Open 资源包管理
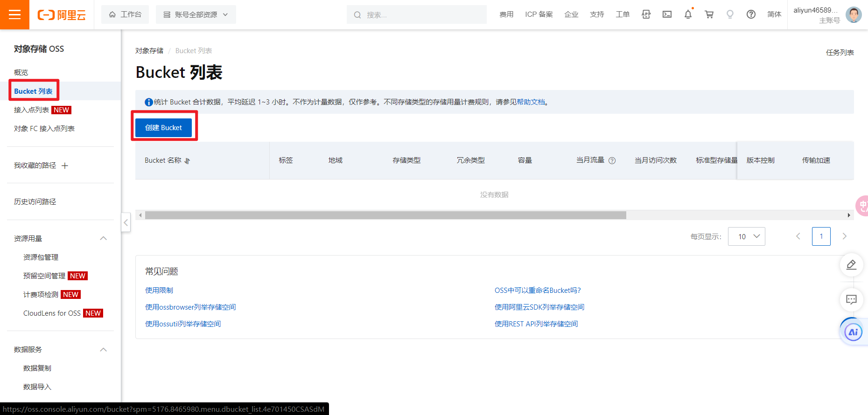The image size is (868, 415). (x=41, y=257)
